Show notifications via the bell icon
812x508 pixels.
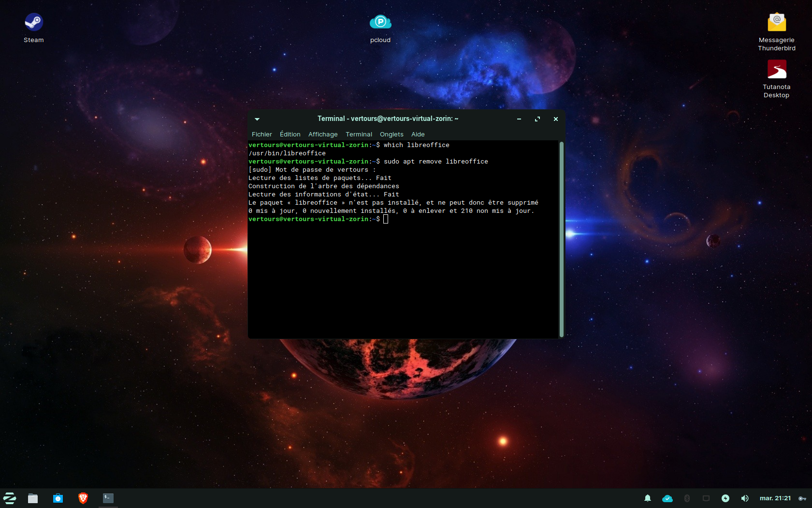click(648, 498)
